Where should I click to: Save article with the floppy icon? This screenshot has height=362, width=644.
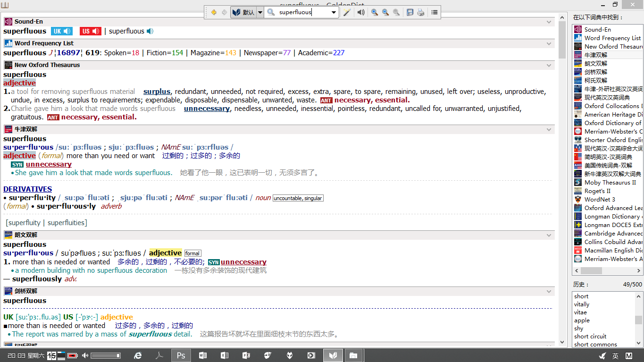[410, 12]
